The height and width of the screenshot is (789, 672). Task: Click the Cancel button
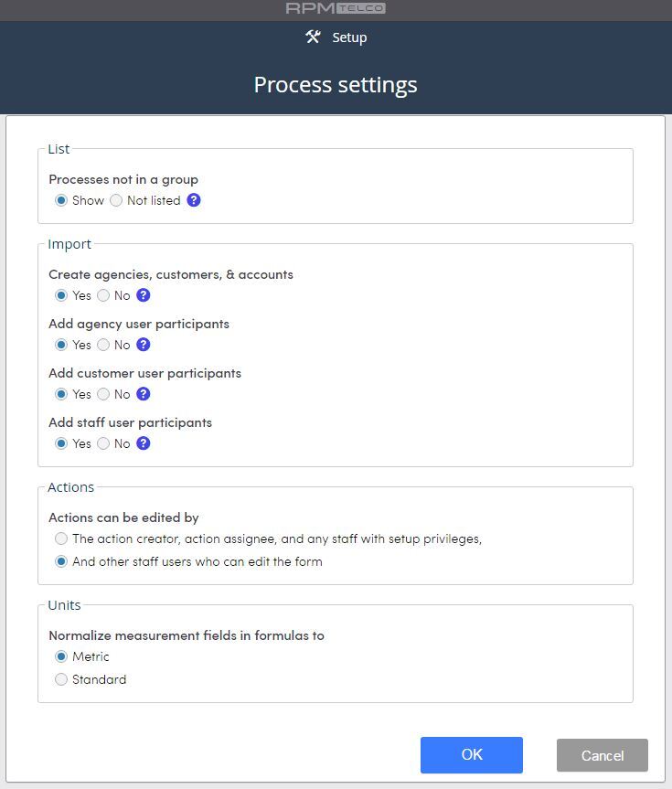(602, 755)
